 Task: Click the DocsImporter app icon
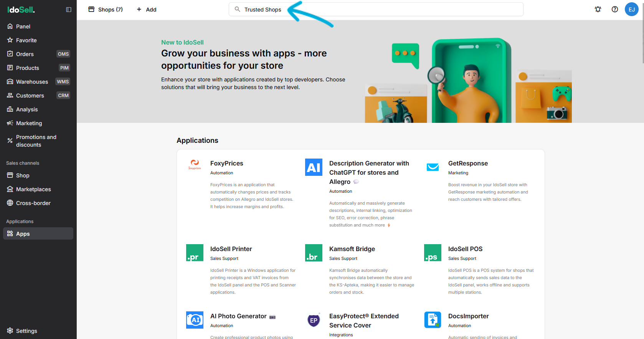tap(433, 320)
